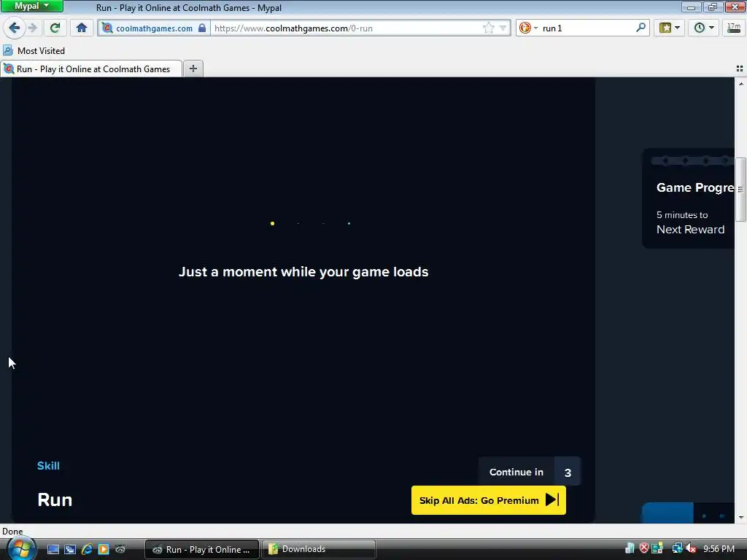This screenshot has height=560, width=747.
Task: Open the address bar history dropdown
Action: click(503, 28)
